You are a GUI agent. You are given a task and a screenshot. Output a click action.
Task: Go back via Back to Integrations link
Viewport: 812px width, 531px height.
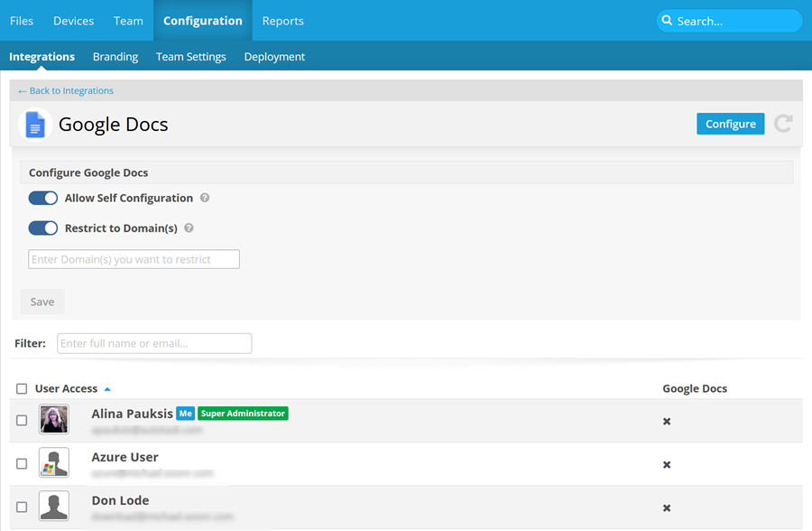tap(66, 90)
